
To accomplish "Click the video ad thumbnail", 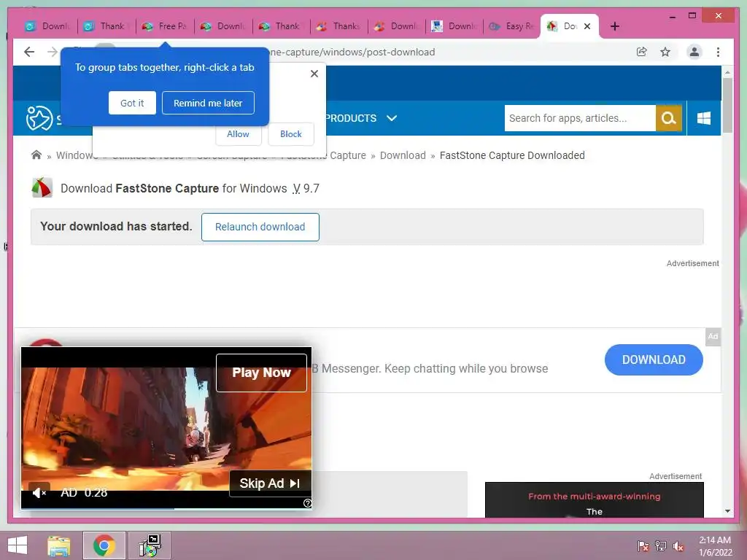I will click(166, 428).
